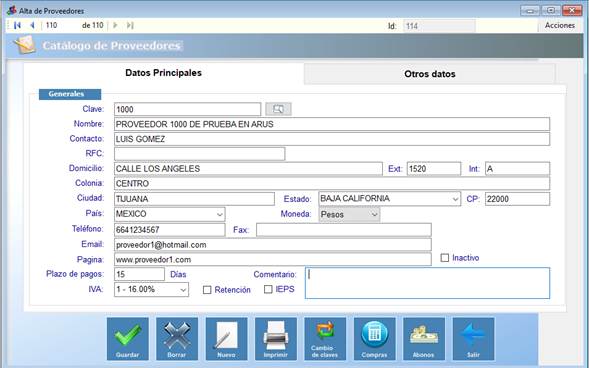Image resolution: width=589 pixels, height=368 pixels.
Task: Click the Guardar green checkmark button
Action: coord(128,339)
